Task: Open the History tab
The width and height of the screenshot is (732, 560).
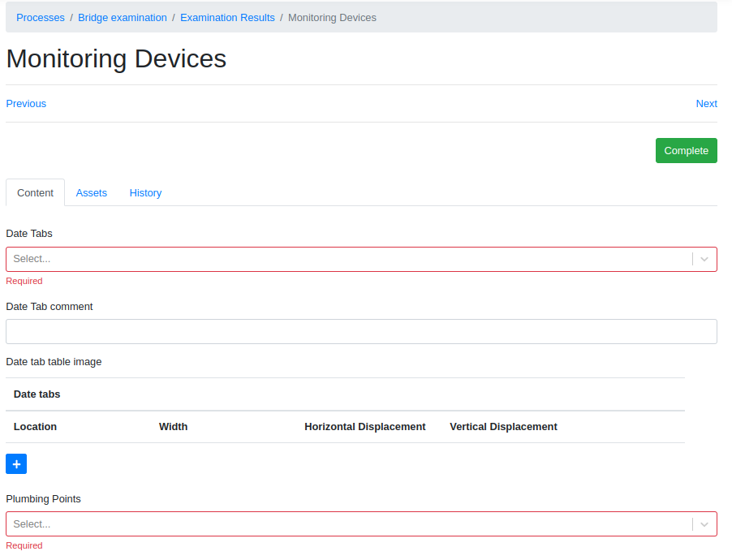Action: click(145, 193)
